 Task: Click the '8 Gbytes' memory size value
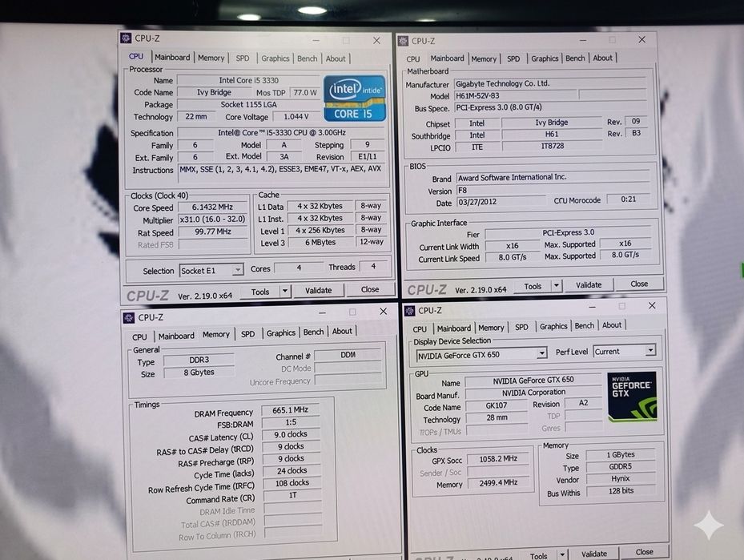point(199,372)
